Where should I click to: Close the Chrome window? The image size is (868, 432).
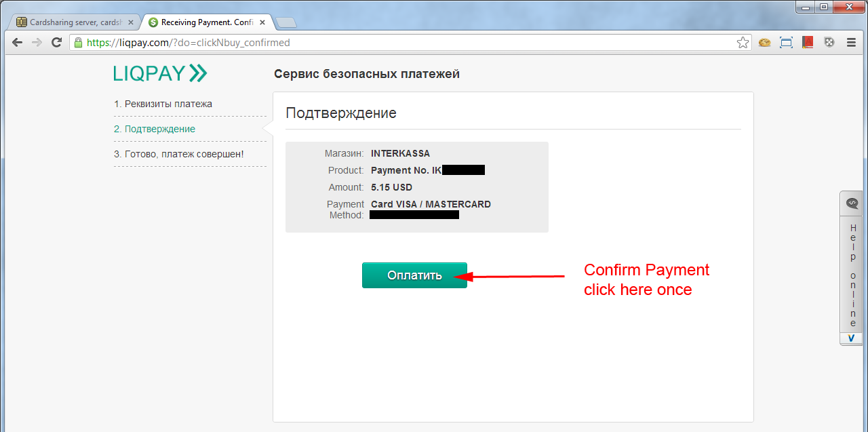tap(848, 7)
